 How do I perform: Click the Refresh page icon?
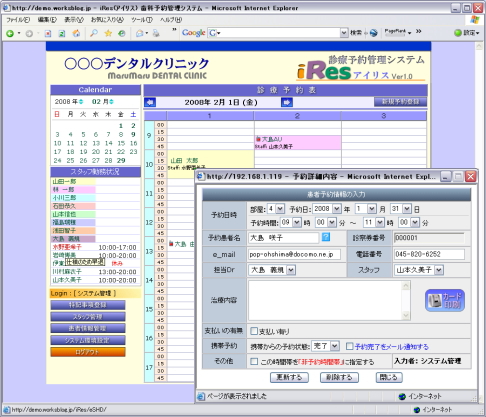[x=62, y=33]
